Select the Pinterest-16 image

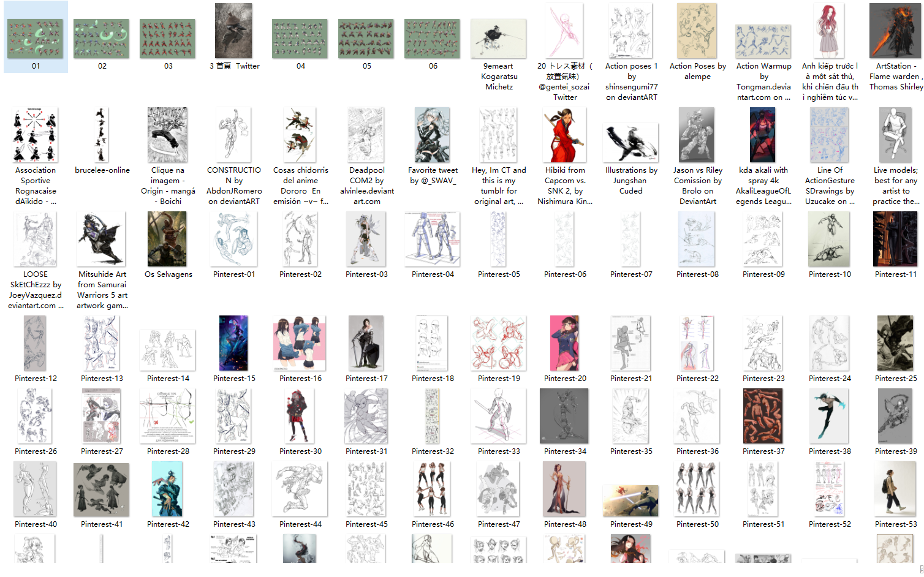300,343
